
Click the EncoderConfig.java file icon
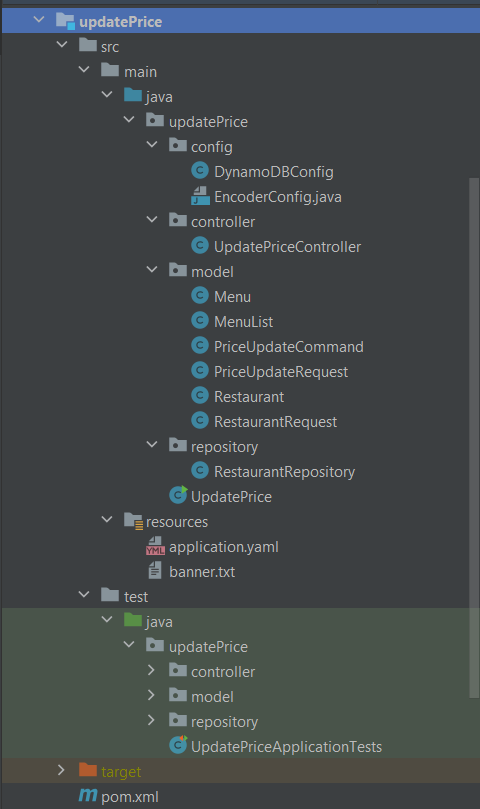(200, 196)
